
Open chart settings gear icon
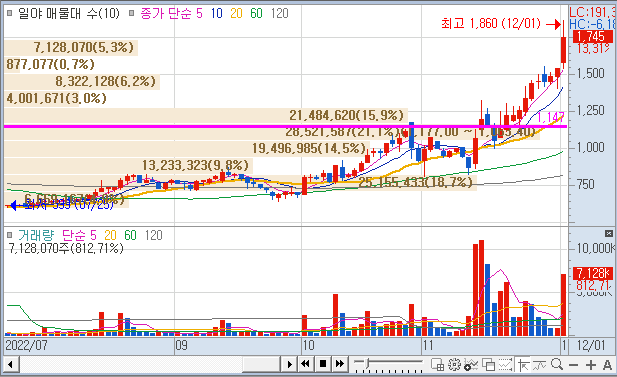454,365
